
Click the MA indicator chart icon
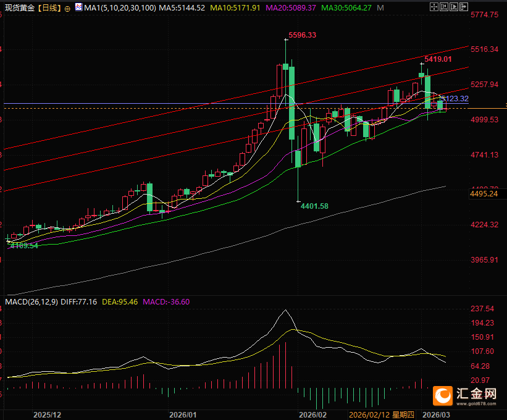[78, 7]
